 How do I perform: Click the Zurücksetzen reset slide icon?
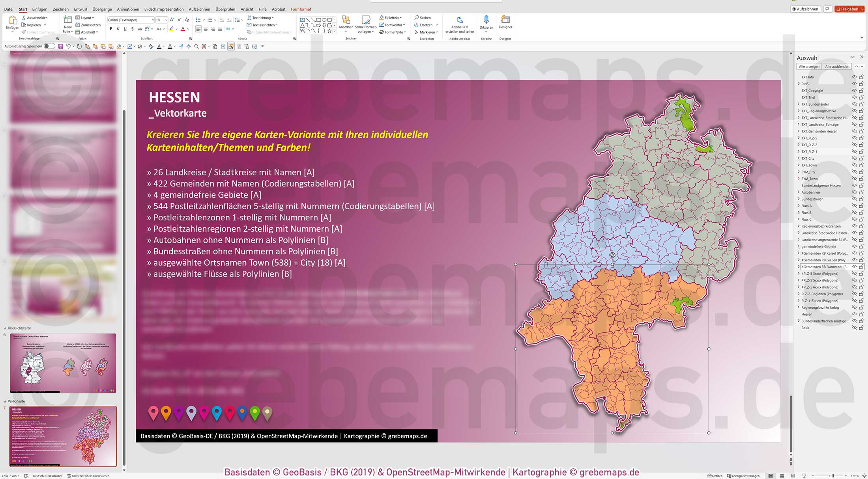(88, 25)
